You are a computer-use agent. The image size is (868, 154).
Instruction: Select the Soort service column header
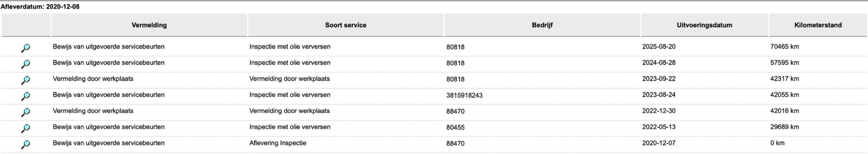point(345,25)
